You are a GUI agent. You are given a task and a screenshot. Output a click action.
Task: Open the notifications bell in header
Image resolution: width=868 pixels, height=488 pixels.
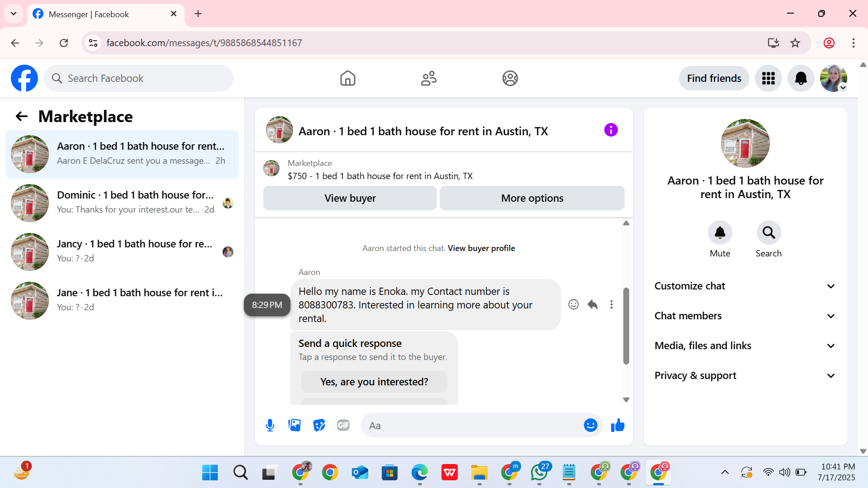801,78
